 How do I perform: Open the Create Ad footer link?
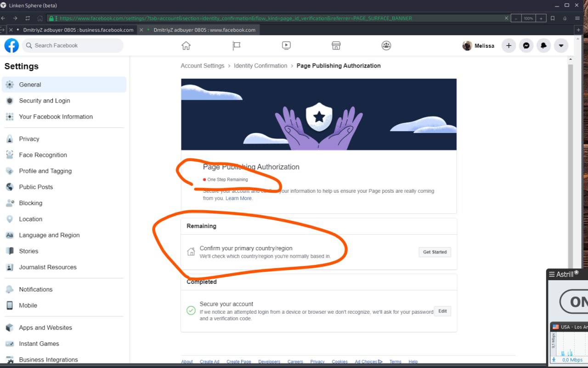(x=209, y=362)
